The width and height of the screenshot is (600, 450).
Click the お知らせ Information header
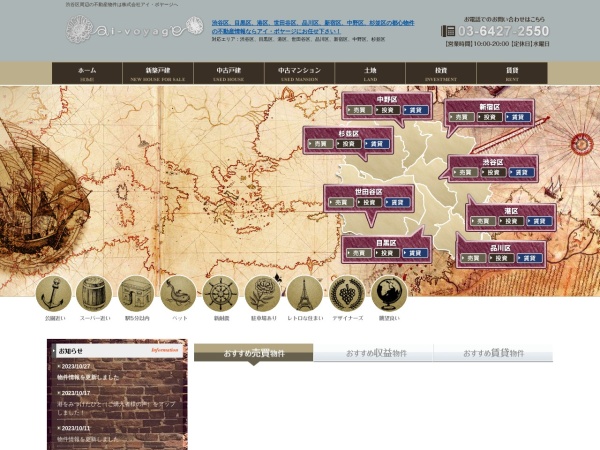tap(119, 351)
